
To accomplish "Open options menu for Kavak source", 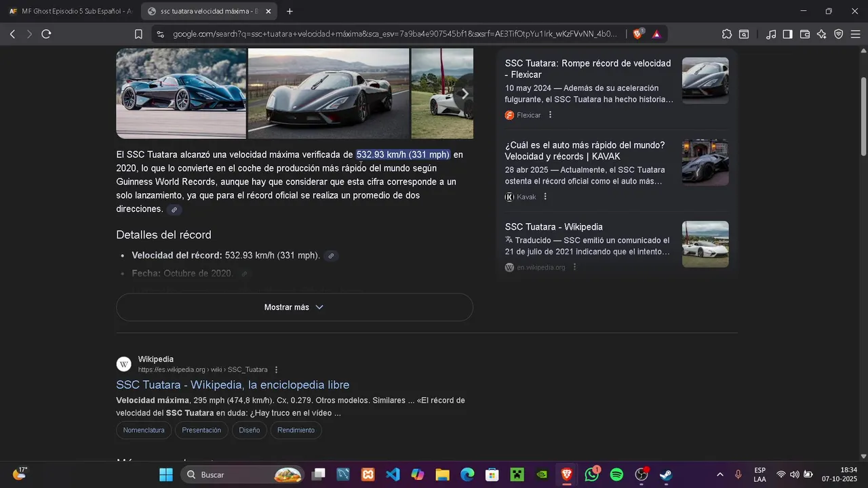I will 545,197.
